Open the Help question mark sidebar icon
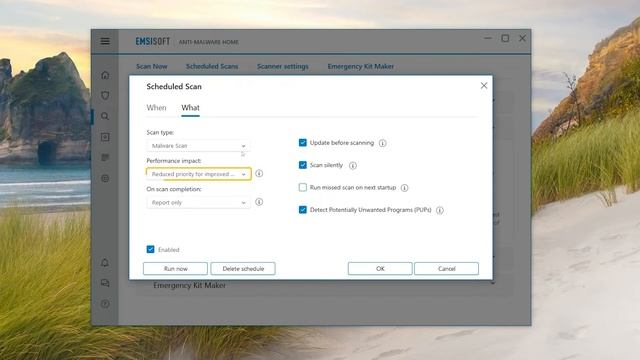This screenshot has width=640, height=360. pyautogui.click(x=105, y=304)
